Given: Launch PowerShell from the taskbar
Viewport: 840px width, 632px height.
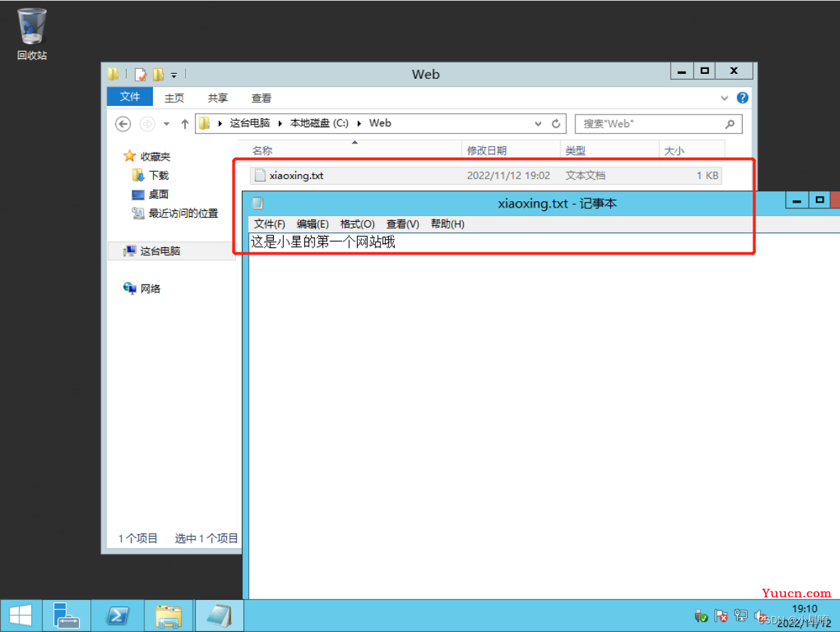Looking at the screenshot, I should click(118, 616).
